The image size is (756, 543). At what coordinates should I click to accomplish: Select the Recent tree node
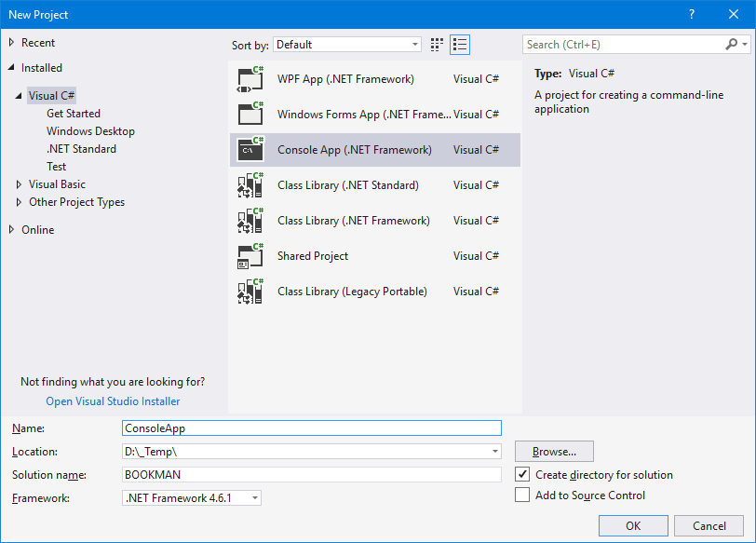(x=38, y=43)
